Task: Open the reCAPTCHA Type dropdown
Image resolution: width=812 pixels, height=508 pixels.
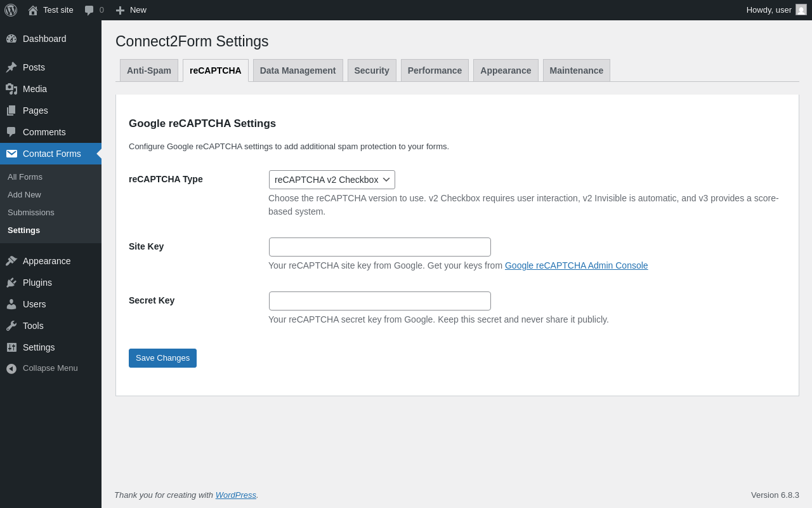Action: [332, 180]
